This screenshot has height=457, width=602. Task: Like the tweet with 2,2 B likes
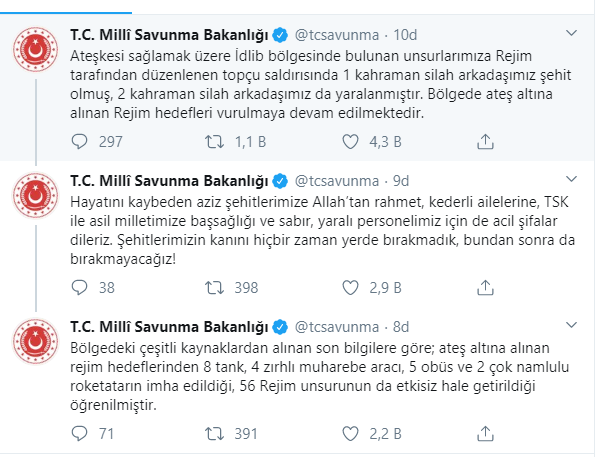pos(350,434)
